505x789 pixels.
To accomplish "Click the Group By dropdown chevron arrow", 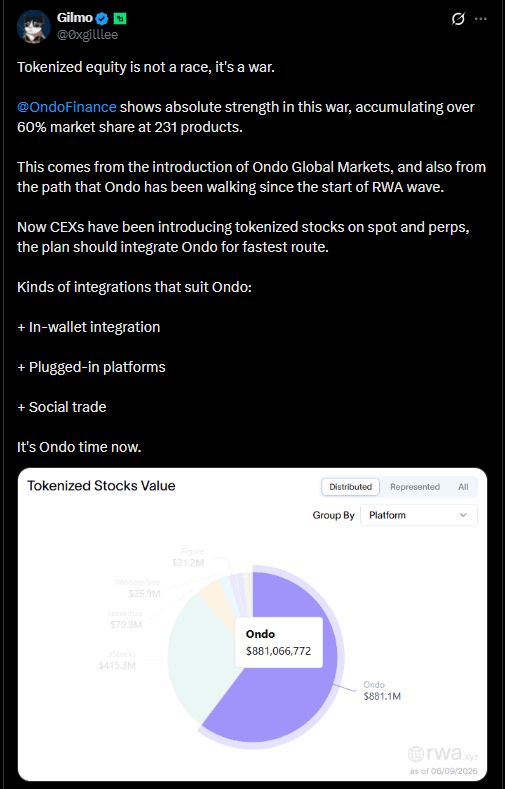I will tap(463, 515).
